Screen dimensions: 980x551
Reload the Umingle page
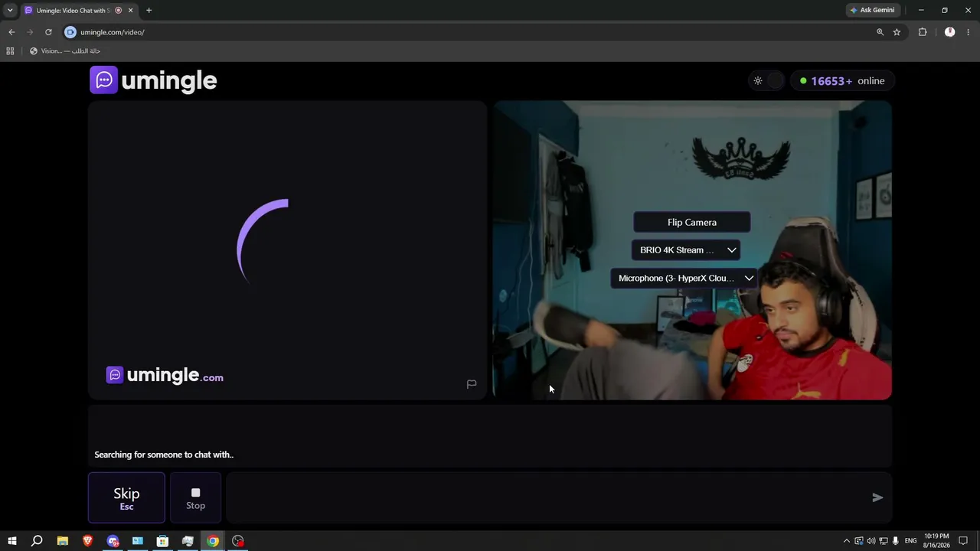(48, 32)
